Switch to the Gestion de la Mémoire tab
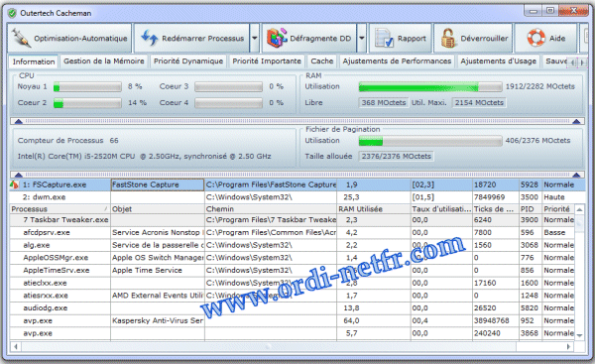Viewport: 595px width, 364px height. 103,61
